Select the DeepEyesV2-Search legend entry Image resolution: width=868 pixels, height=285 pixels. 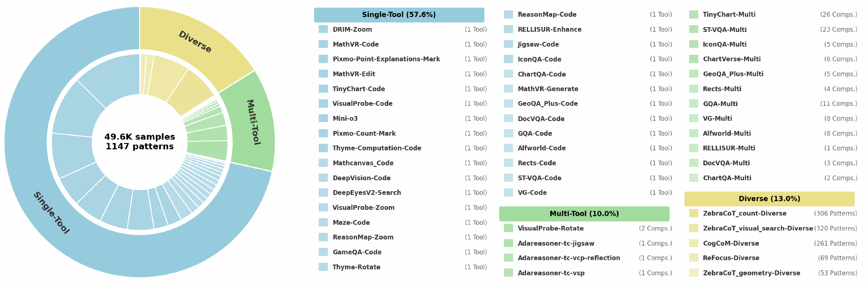click(403, 193)
